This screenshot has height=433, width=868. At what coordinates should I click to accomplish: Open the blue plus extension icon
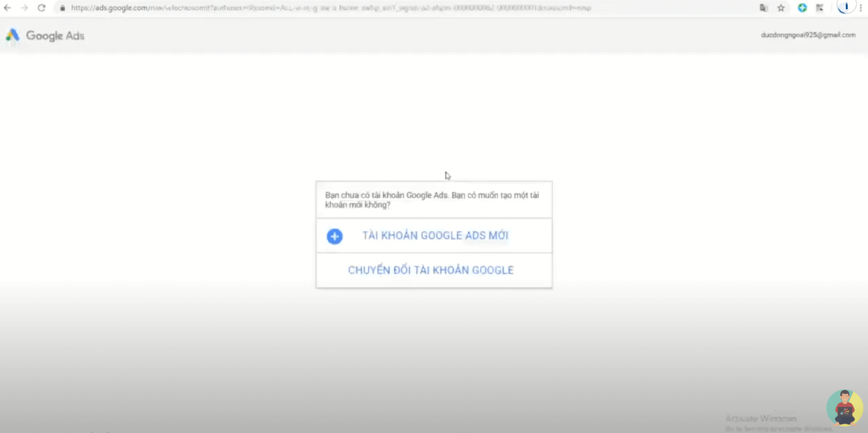pos(802,8)
